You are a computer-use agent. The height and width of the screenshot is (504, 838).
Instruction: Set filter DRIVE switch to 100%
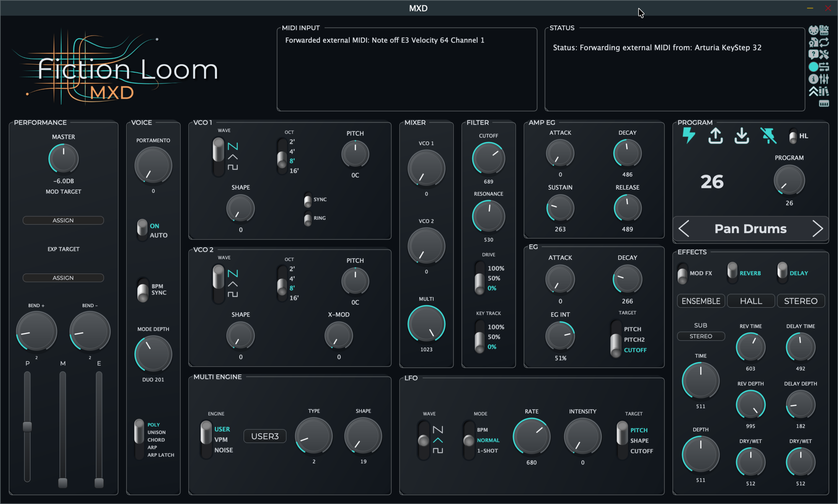[496, 268]
